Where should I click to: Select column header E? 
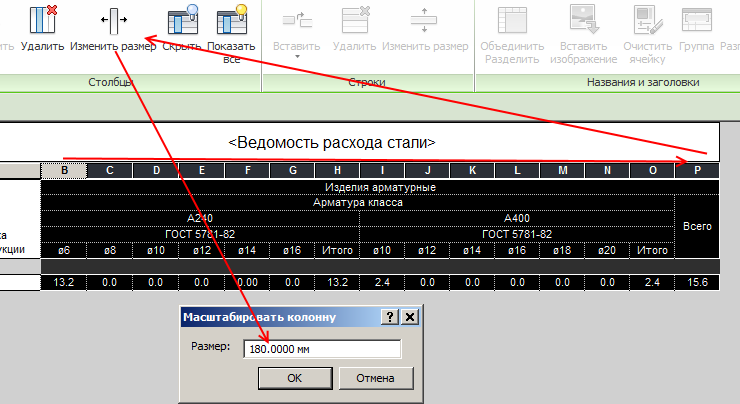pos(202,170)
